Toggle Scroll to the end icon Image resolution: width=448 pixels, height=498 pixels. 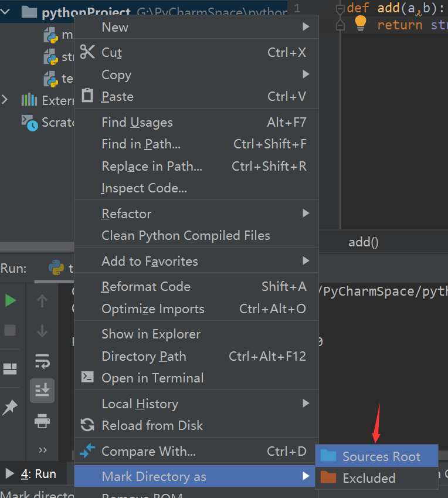coord(42,390)
